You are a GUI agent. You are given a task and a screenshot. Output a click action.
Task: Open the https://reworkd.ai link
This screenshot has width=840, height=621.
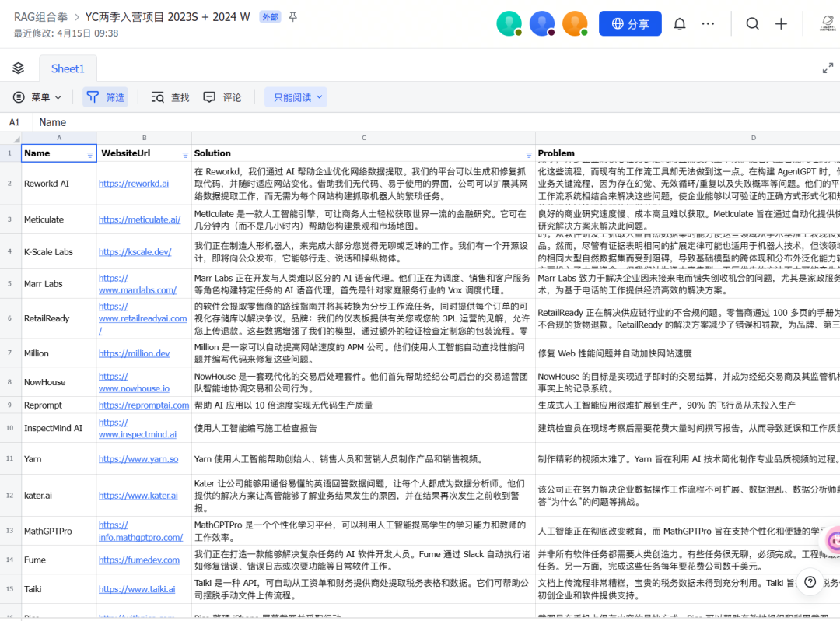click(x=134, y=183)
